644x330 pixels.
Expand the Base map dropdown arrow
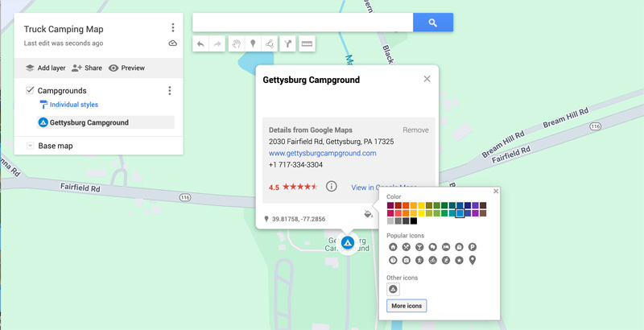click(30, 146)
